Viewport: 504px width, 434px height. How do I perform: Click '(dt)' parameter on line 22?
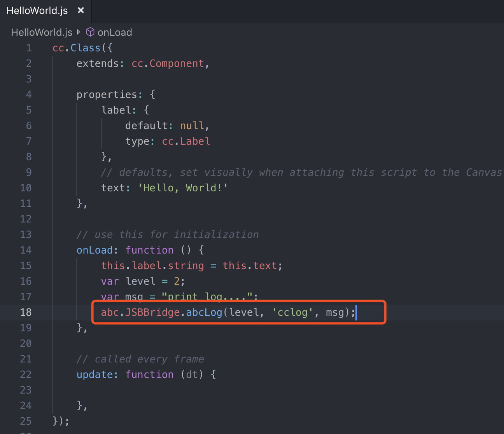pos(192,374)
